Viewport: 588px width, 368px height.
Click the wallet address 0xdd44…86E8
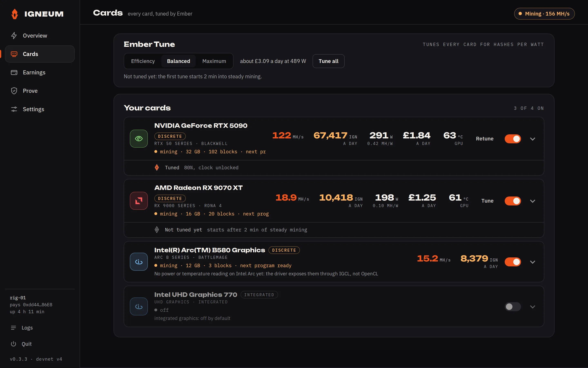click(x=38, y=305)
